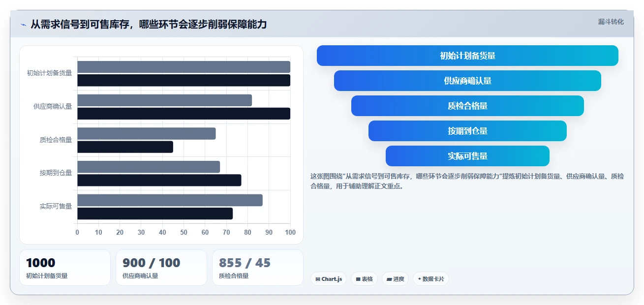Click the dark bar for 初始计划备货量
Screen dimensions: 644x305
coord(184,80)
